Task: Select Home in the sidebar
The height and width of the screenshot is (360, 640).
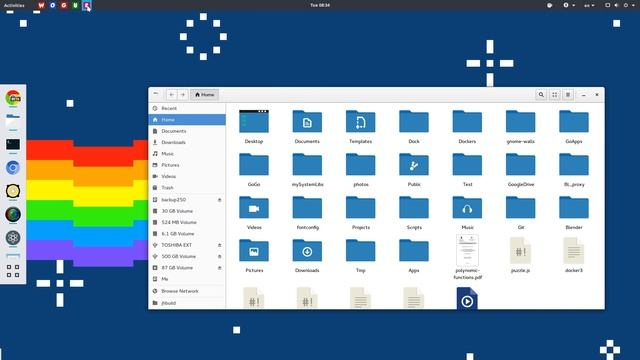Action: (187, 120)
